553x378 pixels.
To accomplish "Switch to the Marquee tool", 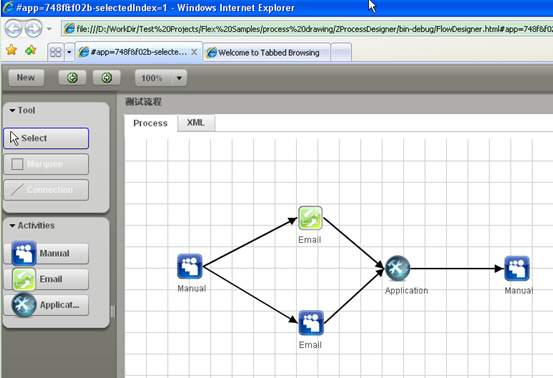I will tap(46, 164).
